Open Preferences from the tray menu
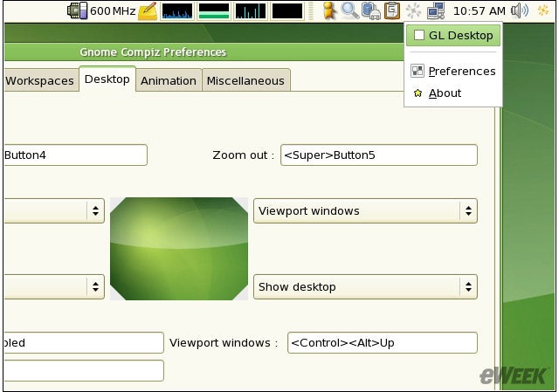The width and height of the screenshot is (559, 392). coord(453,72)
